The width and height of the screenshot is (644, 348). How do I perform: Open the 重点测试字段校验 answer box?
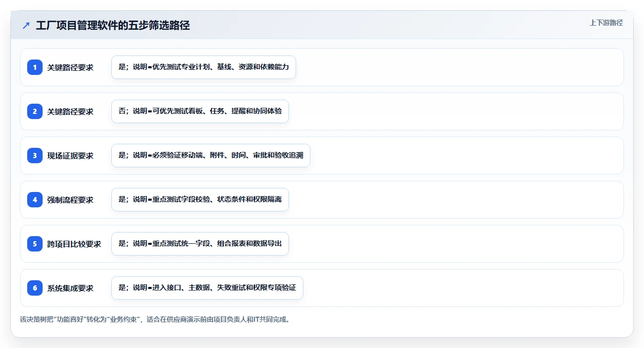pyautogui.click(x=200, y=200)
